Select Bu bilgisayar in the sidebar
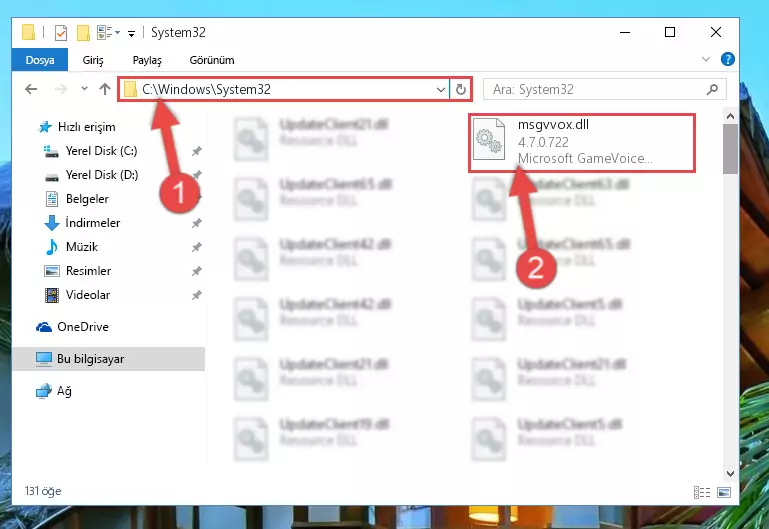This screenshot has height=529, width=769. pos(108,359)
